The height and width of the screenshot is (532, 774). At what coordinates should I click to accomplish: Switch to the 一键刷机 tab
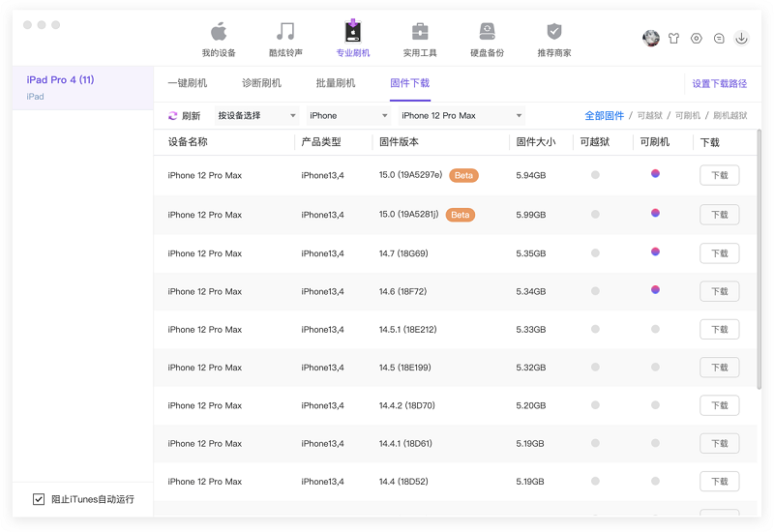point(187,83)
